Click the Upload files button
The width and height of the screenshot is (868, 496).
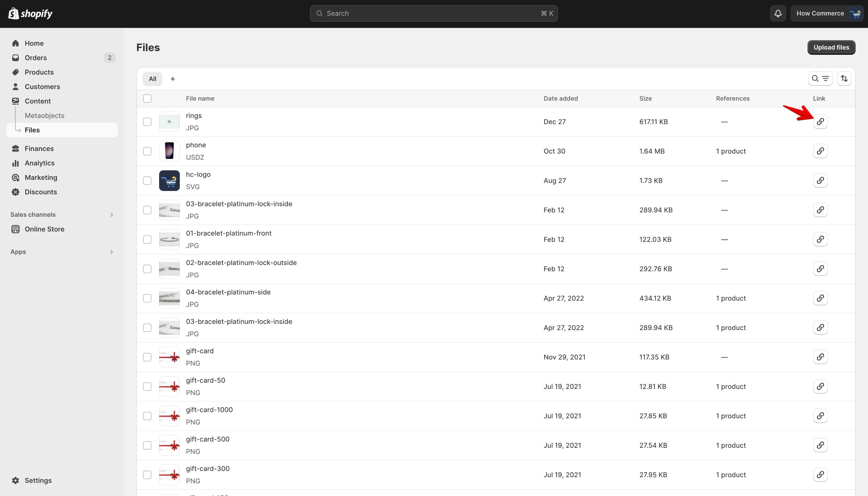tap(831, 47)
